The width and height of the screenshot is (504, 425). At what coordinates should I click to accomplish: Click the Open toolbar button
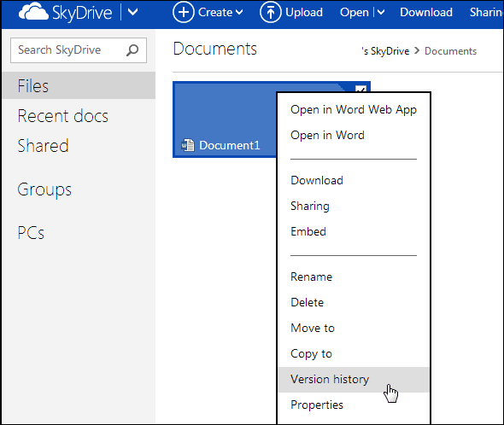pos(355,13)
